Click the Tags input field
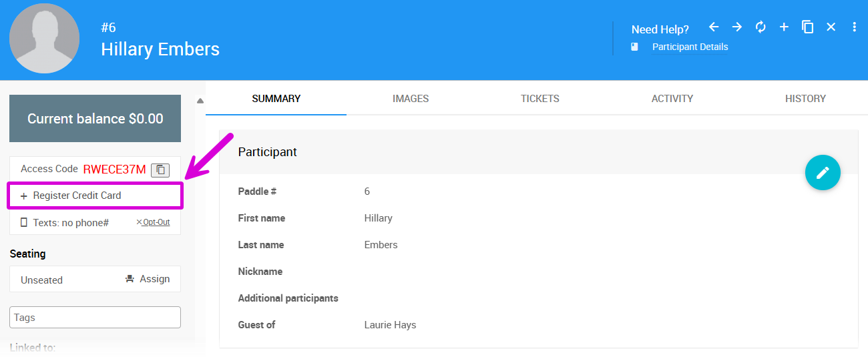868x357 pixels. pyautogui.click(x=95, y=318)
